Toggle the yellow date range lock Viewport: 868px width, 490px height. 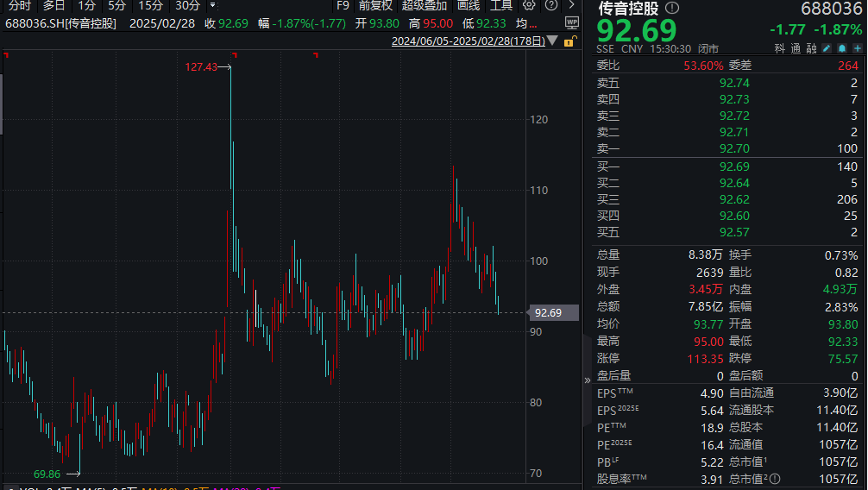[568, 41]
